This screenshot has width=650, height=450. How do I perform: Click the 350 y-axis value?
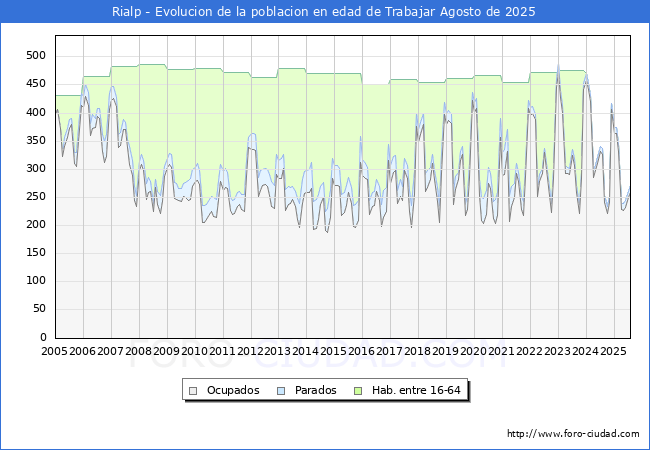click(x=36, y=140)
